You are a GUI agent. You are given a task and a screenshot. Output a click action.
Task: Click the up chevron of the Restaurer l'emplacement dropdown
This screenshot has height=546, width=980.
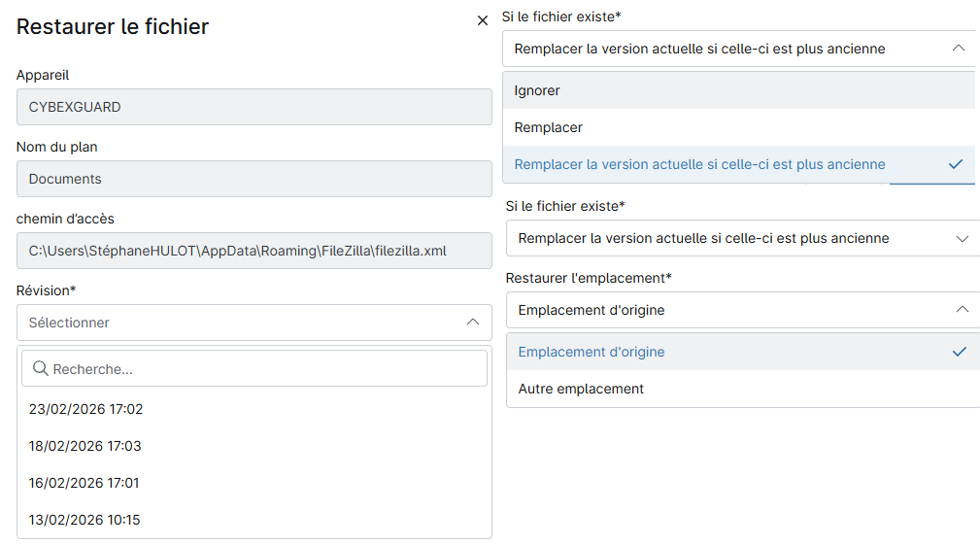point(963,310)
